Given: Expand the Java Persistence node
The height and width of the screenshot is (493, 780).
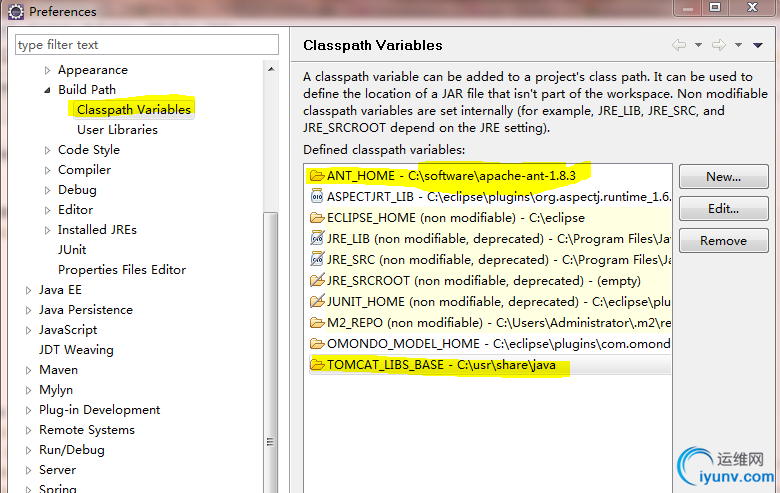Looking at the screenshot, I should click(28, 310).
